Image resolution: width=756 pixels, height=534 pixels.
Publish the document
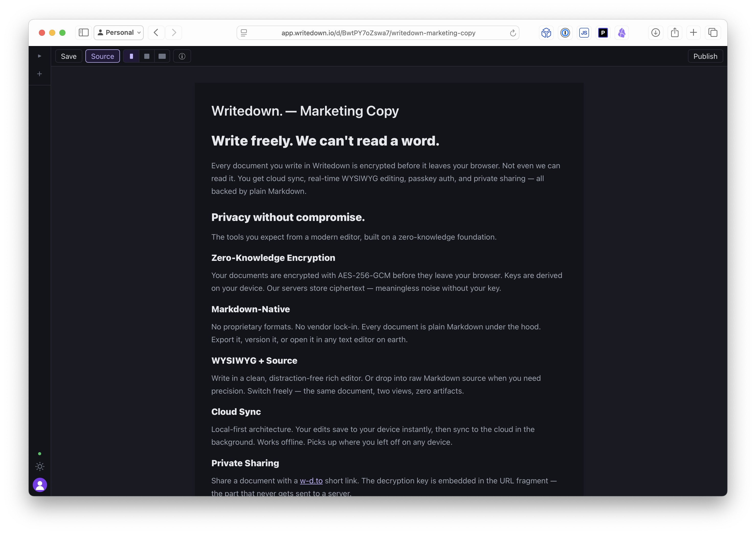click(x=705, y=56)
